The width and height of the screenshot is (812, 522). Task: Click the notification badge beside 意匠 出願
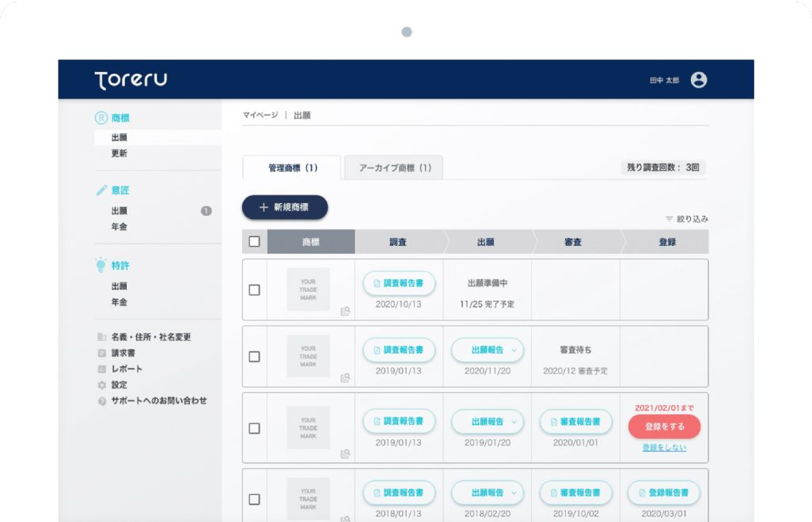click(x=206, y=210)
